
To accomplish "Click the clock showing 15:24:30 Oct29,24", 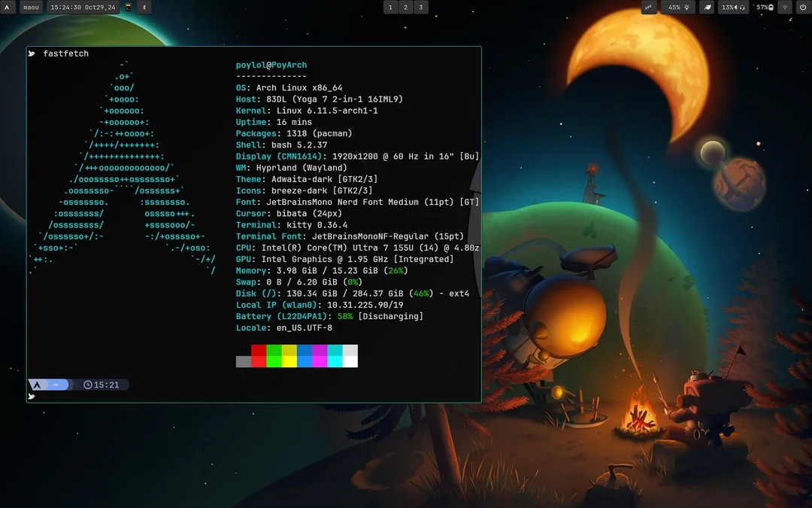I will [x=83, y=8].
